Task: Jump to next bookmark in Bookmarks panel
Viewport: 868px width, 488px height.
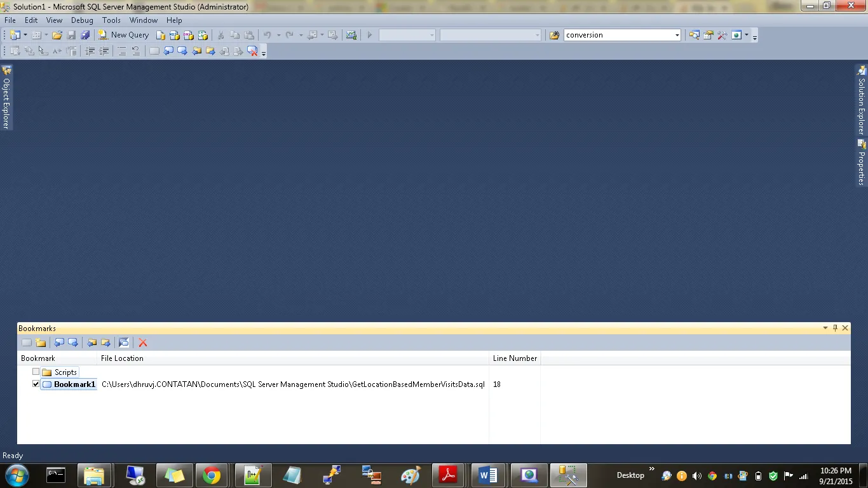Action: (x=73, y=342)
